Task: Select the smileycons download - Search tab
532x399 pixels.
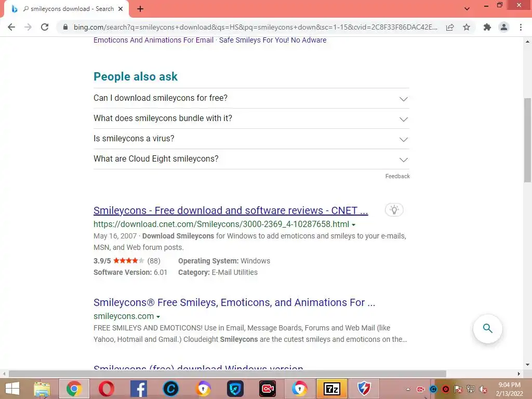Action: [x=66, y=9]
